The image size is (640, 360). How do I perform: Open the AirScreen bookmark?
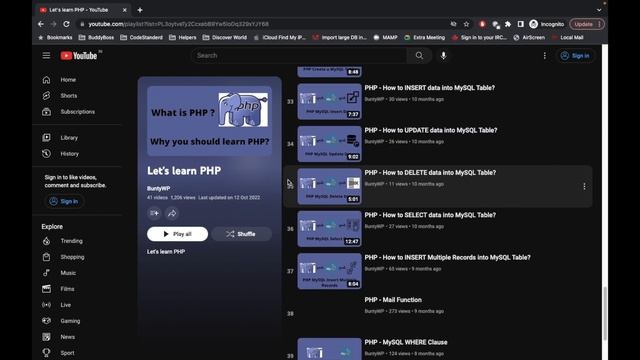[529, 38]
